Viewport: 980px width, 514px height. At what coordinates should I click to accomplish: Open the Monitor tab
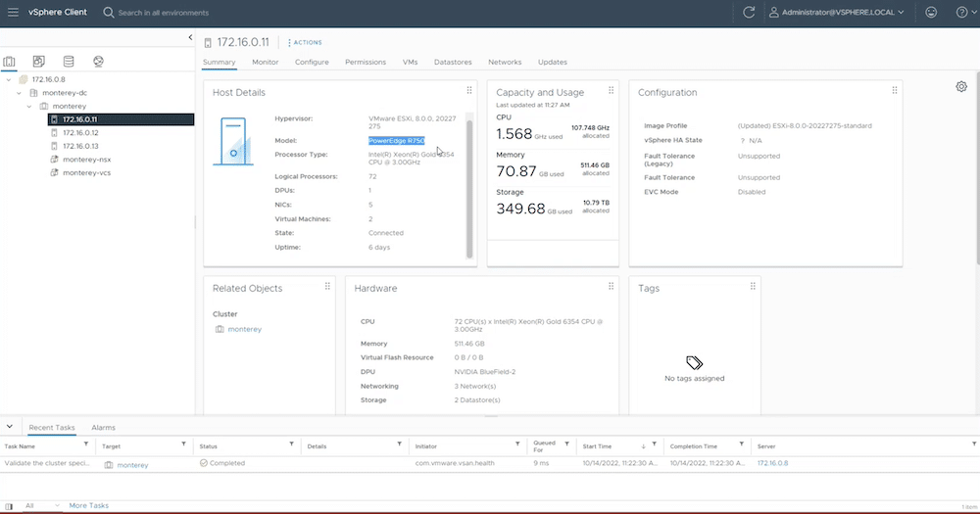tap(265, 62)
